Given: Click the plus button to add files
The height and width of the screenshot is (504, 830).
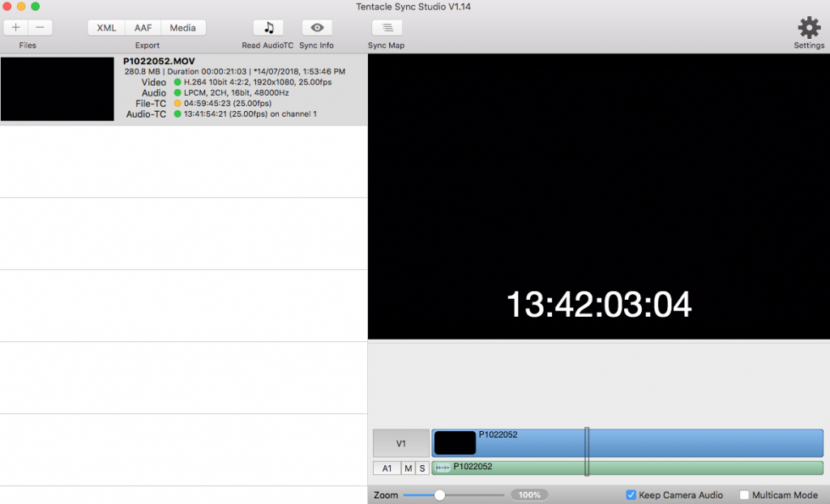Looking at the screenshot, I should [15, 28].
